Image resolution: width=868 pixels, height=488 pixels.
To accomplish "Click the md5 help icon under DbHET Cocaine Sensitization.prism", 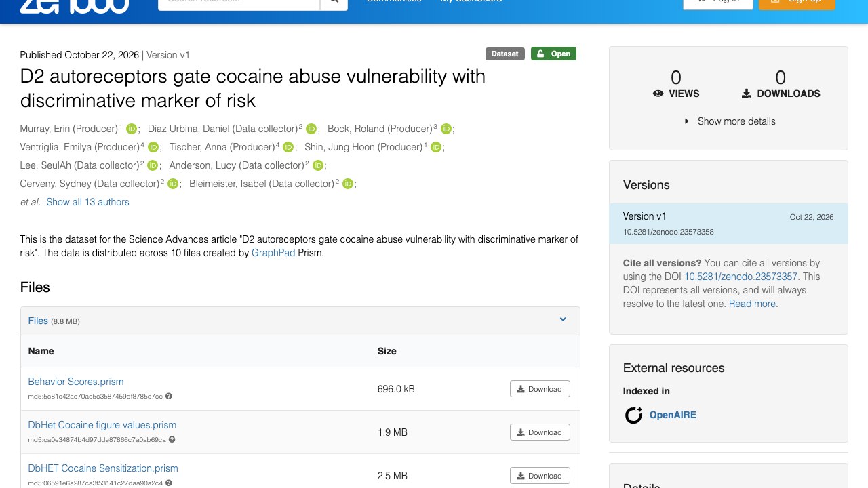I will [169, 483].
